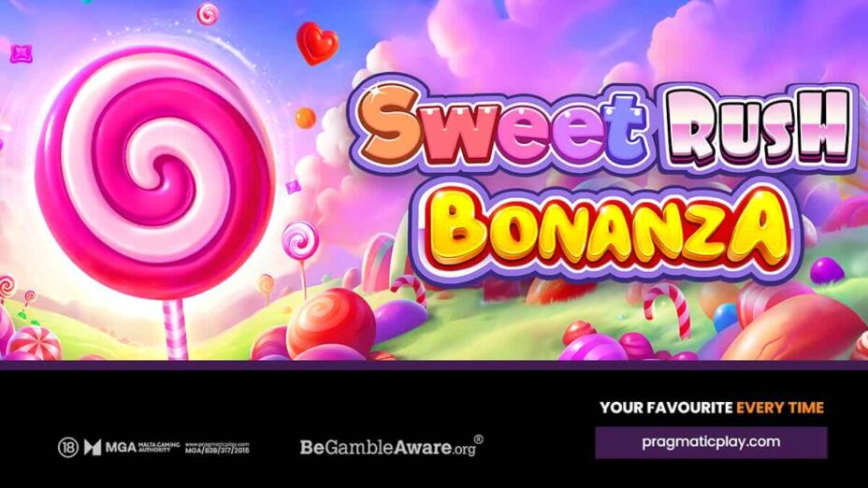
Task: Click the MGA Malta Gaming Authority logo
Action: [132, 447]
